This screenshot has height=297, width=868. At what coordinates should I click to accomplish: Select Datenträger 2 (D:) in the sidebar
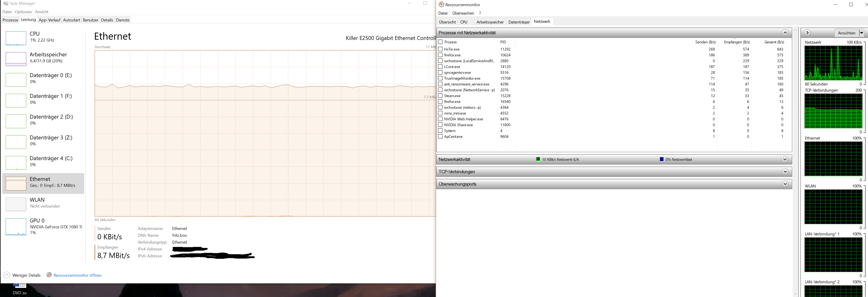click(43, 121)
